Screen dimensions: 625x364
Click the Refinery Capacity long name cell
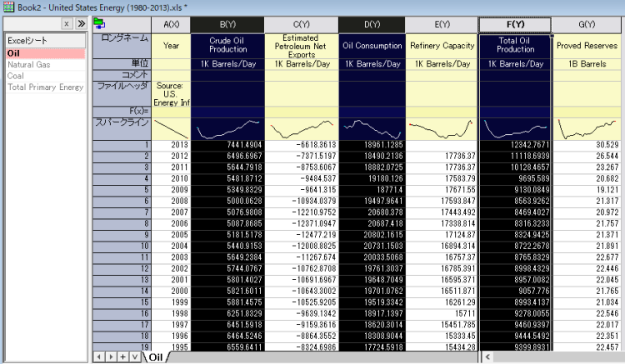tap(442, 46)
